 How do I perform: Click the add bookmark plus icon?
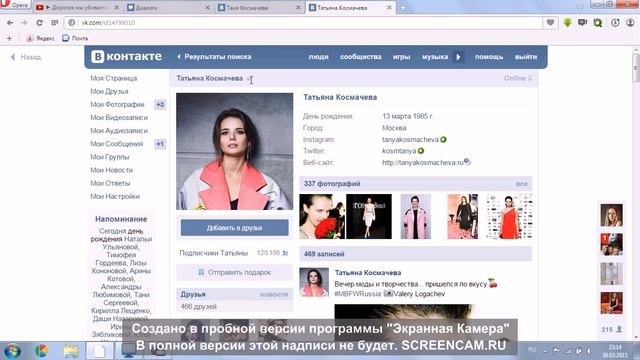[9, 38]
